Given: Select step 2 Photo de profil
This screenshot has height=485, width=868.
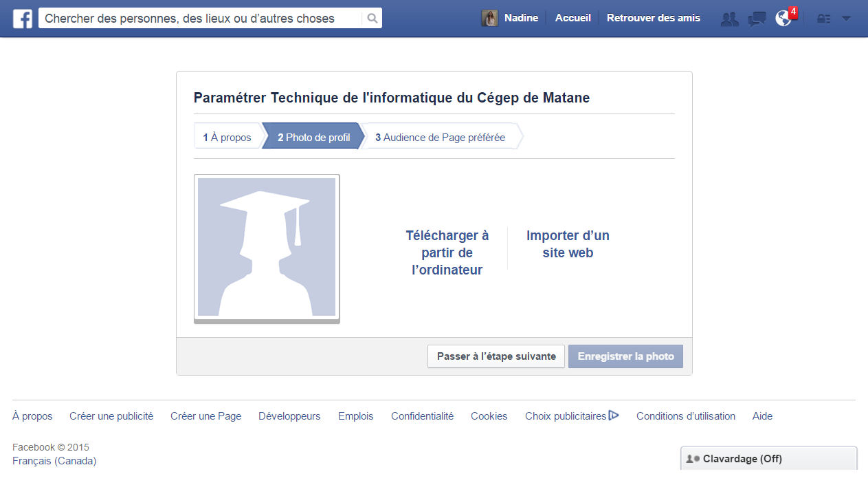Looking at the screenshot, I should click(314, 137).
